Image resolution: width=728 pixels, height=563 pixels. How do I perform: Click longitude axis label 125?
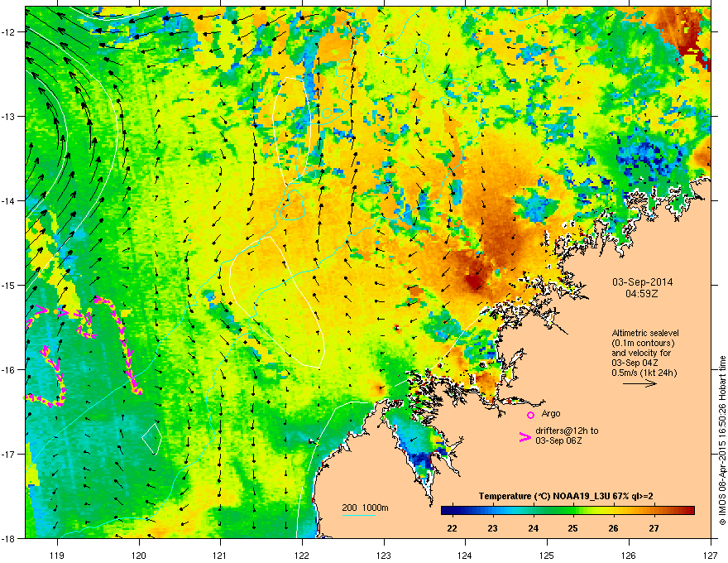pyautogui.click(x=547, y=554)
